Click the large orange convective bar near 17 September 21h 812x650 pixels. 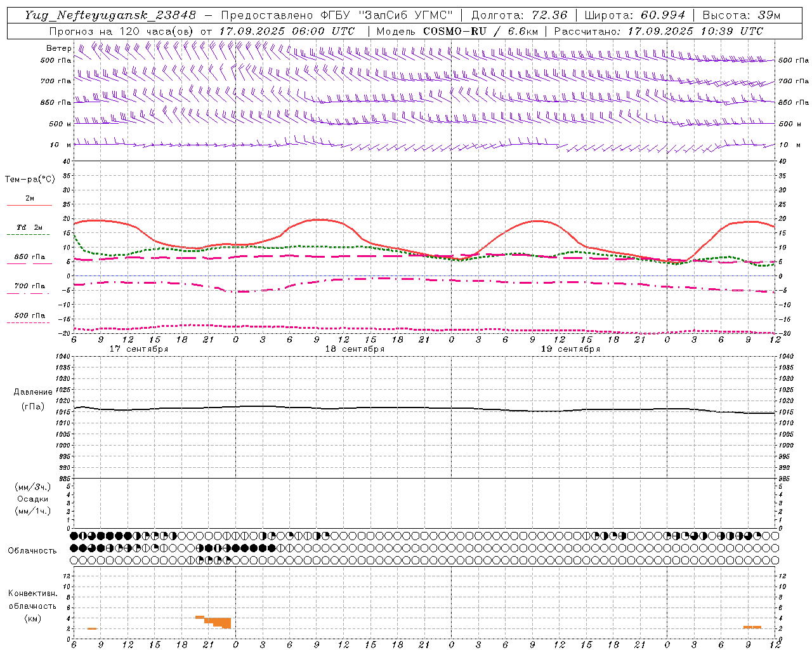[x=218, y=623]
